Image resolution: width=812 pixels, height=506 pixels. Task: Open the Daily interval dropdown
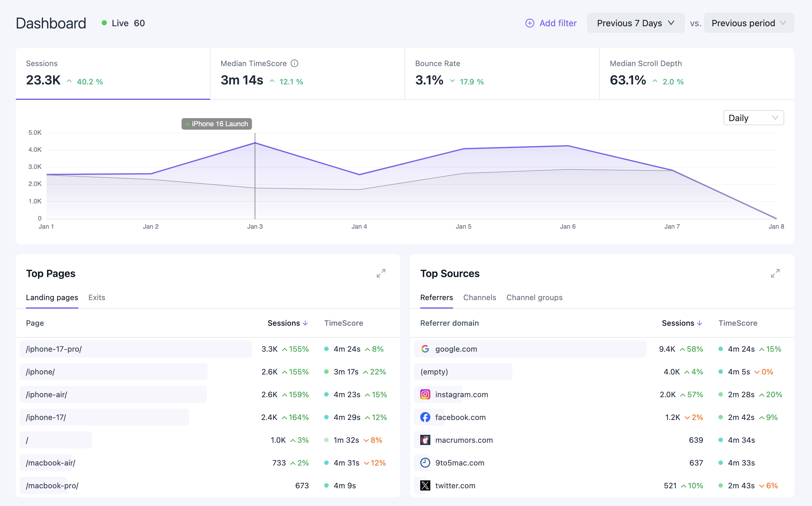(754, 118)
